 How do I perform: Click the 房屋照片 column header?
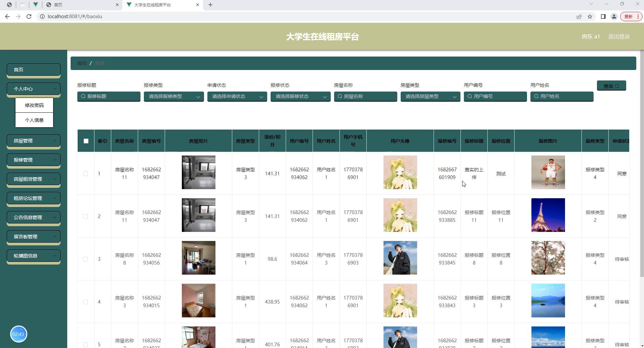[x=198, y=141]
